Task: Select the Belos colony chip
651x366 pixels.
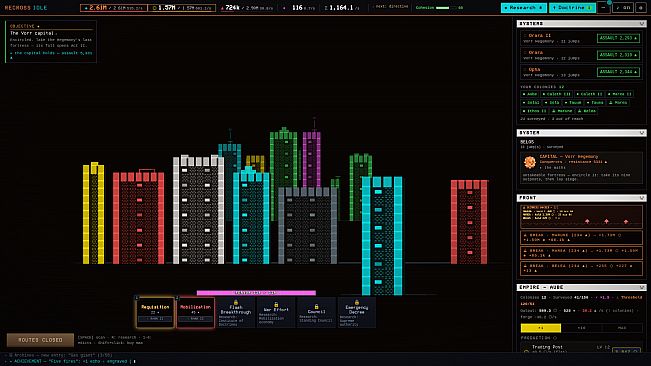Action: coord(587,111)
